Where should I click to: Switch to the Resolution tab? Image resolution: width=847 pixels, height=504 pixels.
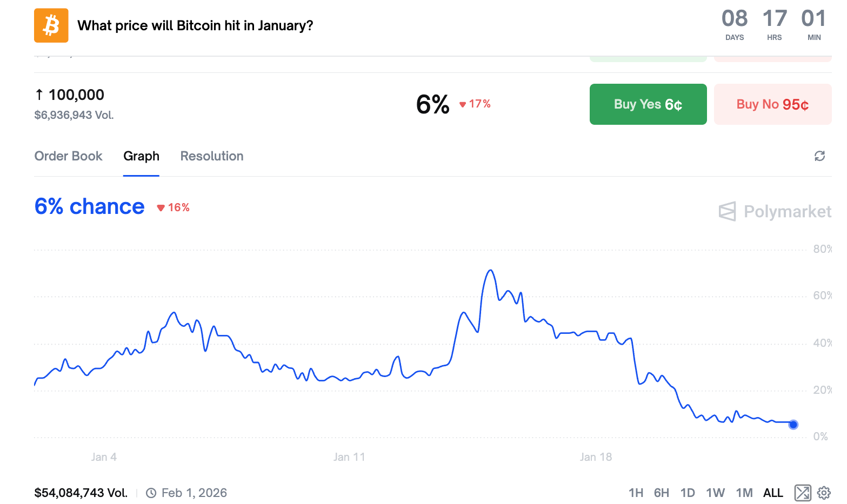pos(212,156)
